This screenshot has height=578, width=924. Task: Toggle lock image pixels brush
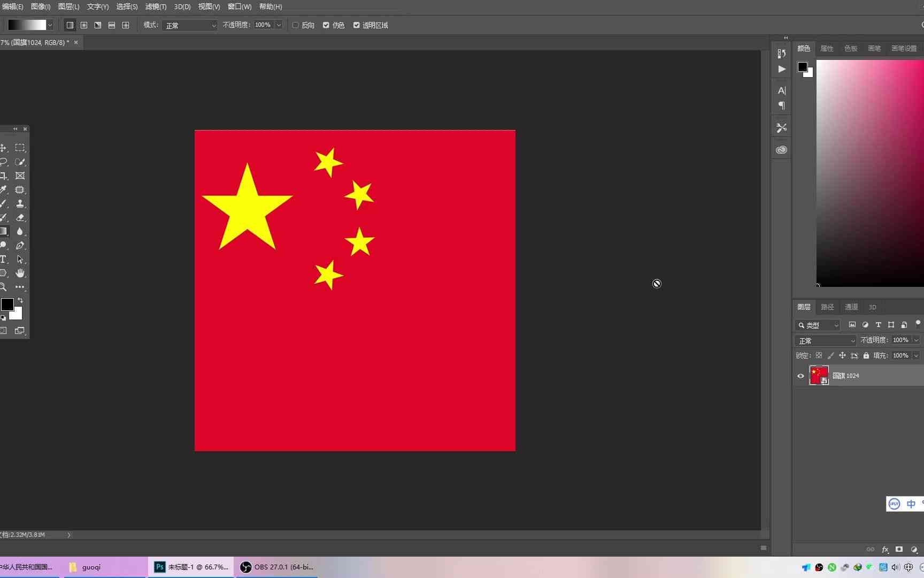(830, 355)
